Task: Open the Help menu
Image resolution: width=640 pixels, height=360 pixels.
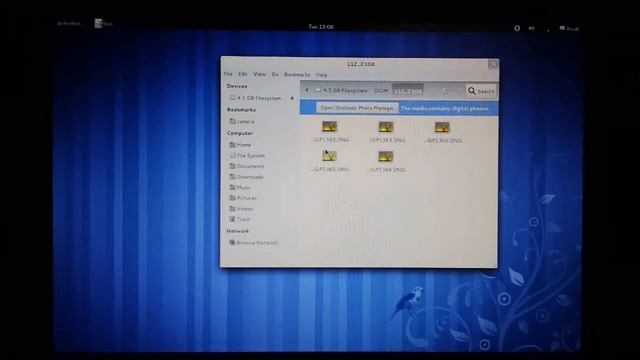Action: (x=322, y=75)
